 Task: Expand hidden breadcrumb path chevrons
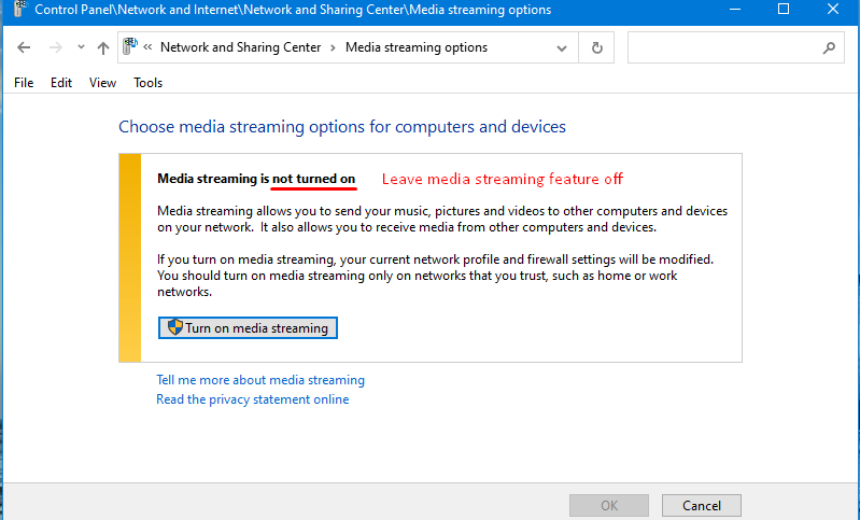(x=148, y=47)
